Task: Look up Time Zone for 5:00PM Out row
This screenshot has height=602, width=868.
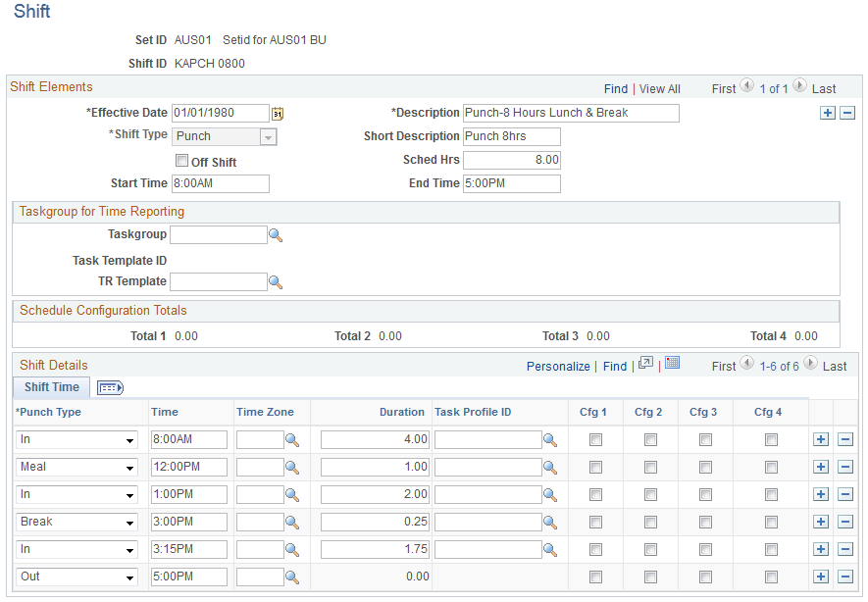Action: tap(292, 577)
